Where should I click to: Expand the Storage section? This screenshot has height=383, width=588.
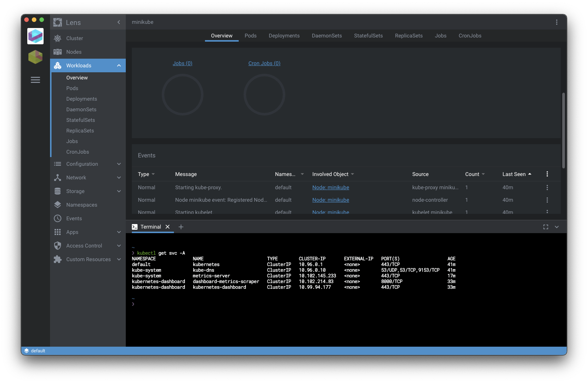click(119, 191)
